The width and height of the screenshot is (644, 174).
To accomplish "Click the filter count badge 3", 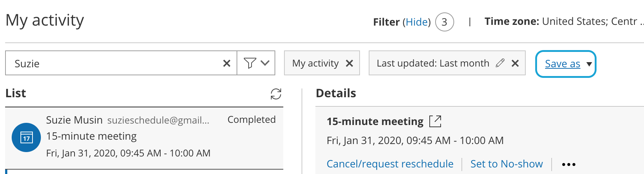I will click(x=444, y=22).
